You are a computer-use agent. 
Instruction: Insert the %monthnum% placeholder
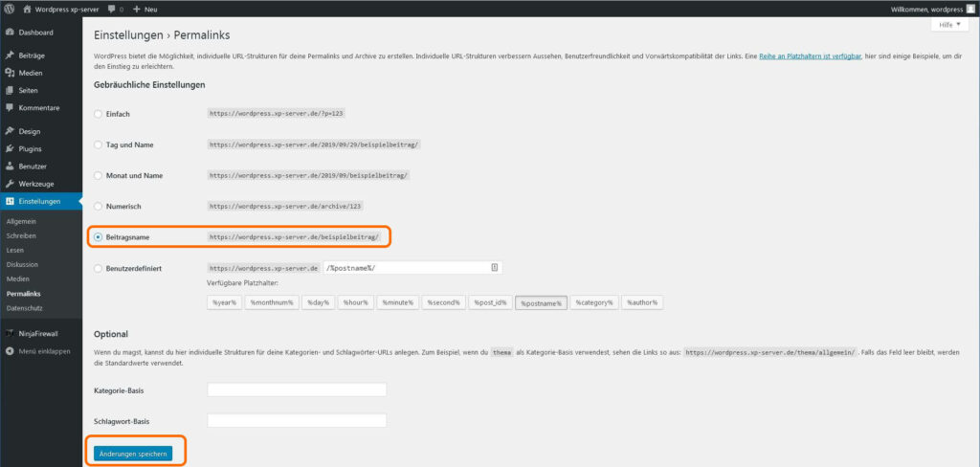[x=271, y=302]
